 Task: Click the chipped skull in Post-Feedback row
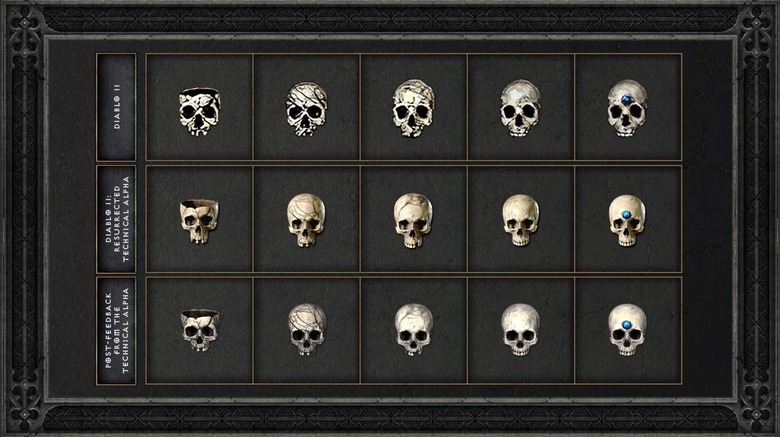pos(199,330)
